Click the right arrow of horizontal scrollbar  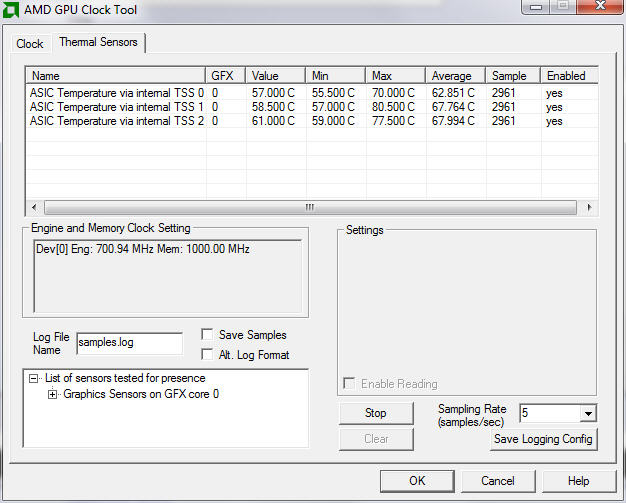[589, 207]
